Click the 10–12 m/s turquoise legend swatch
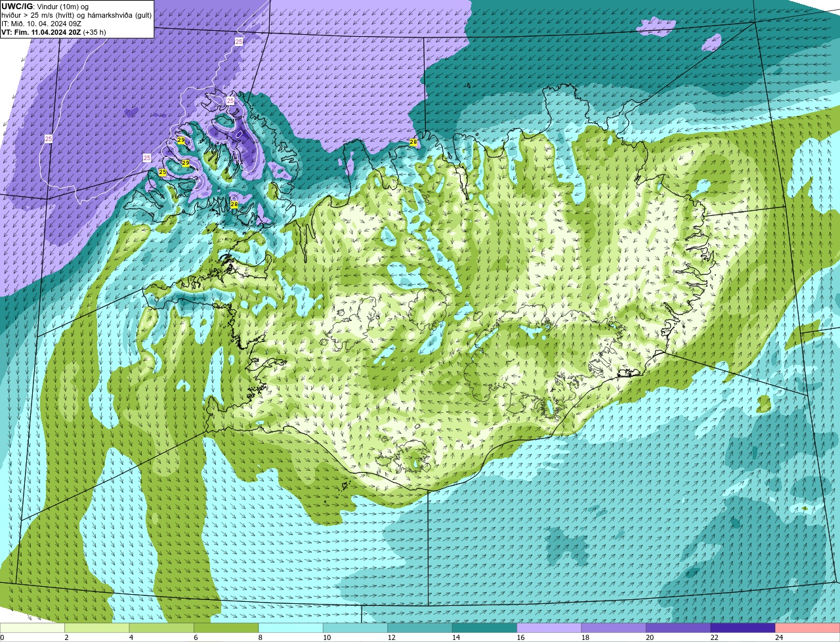This screenshot has height=642, width=840. pos(355,628)
